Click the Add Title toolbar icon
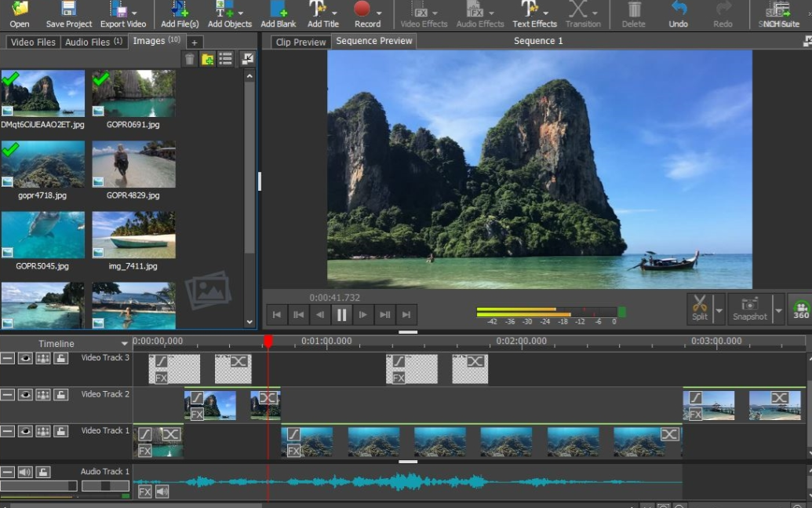Screen dimensions: 812x508 click(x=318, y=9)
